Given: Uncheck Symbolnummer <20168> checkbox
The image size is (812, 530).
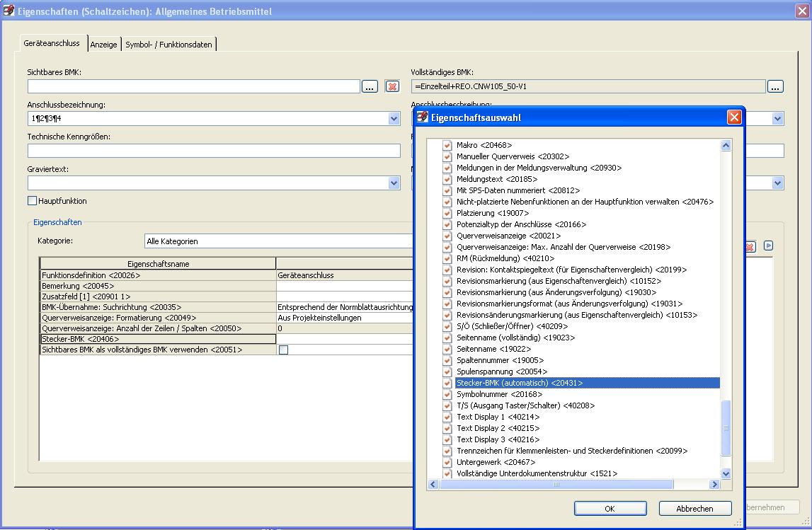Looking at the screenshot, I should (x=447, y=394).
